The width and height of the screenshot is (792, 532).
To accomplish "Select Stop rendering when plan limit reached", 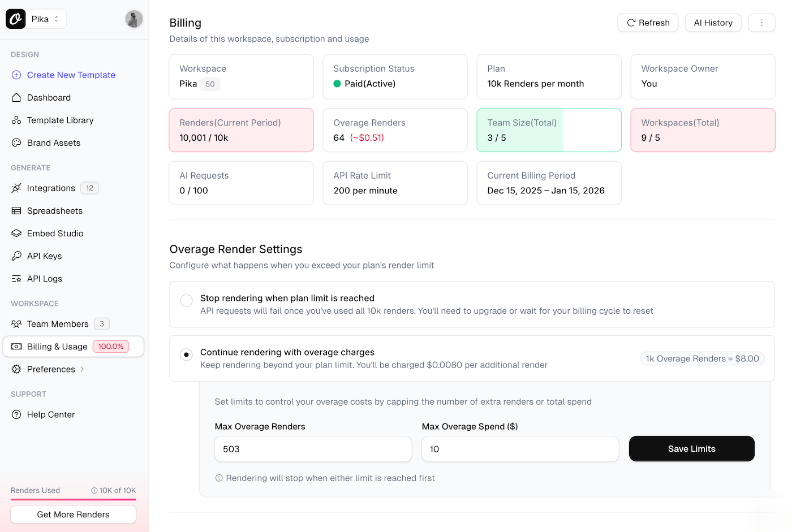I will coord(186,300).
